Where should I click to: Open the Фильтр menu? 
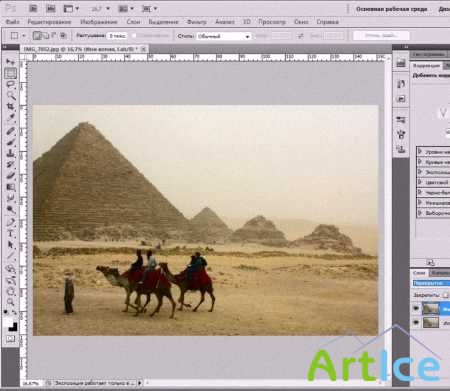click(x=196, y=22)
